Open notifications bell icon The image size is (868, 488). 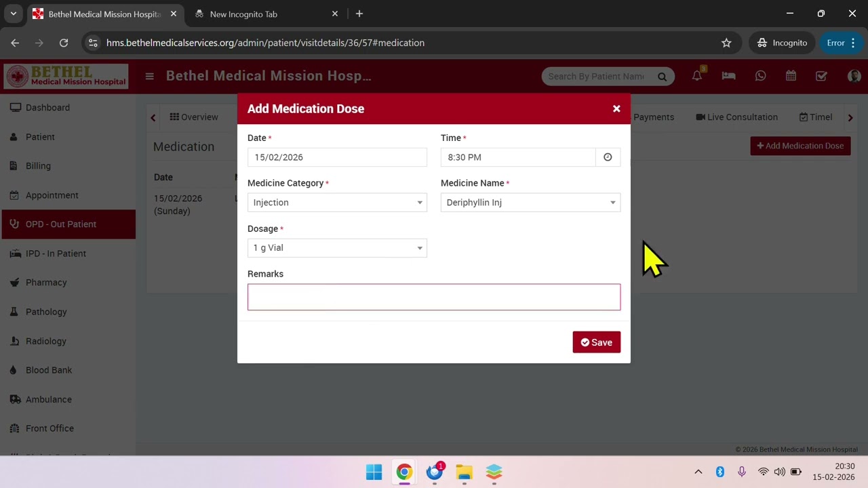click(x=697, y=76)
